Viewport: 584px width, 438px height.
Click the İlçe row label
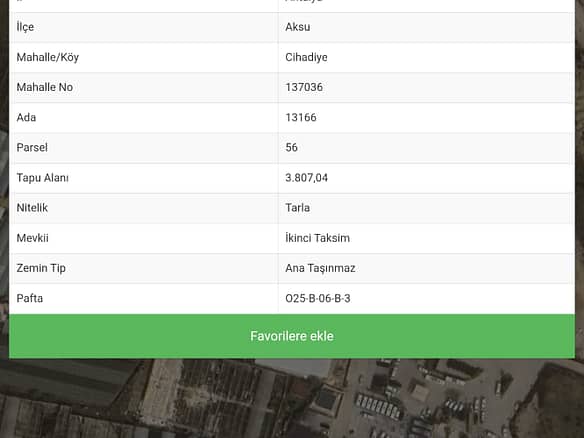tap(25, 27)
